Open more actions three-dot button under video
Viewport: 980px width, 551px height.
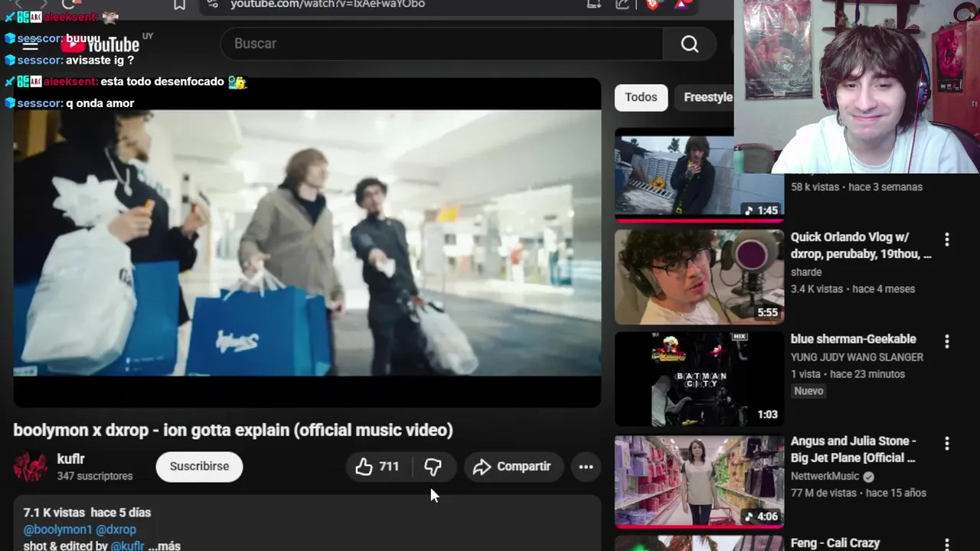[x=586, y=467]
